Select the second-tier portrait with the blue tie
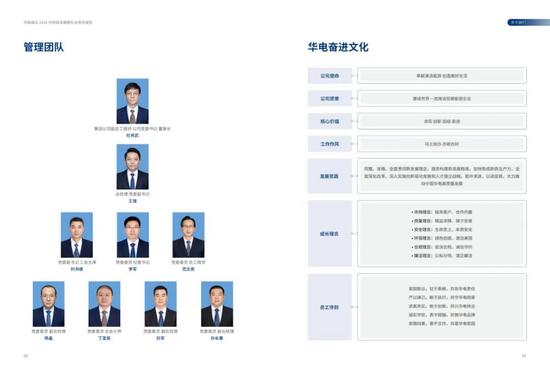Image resolution: width=550 pixels, height=373 pixels. click(133, 167)
